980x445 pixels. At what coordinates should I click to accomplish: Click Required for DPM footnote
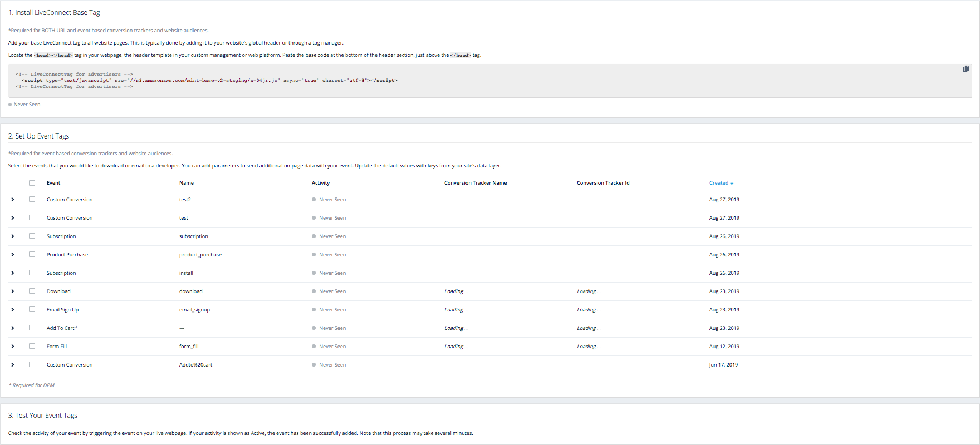pos(32,385)
